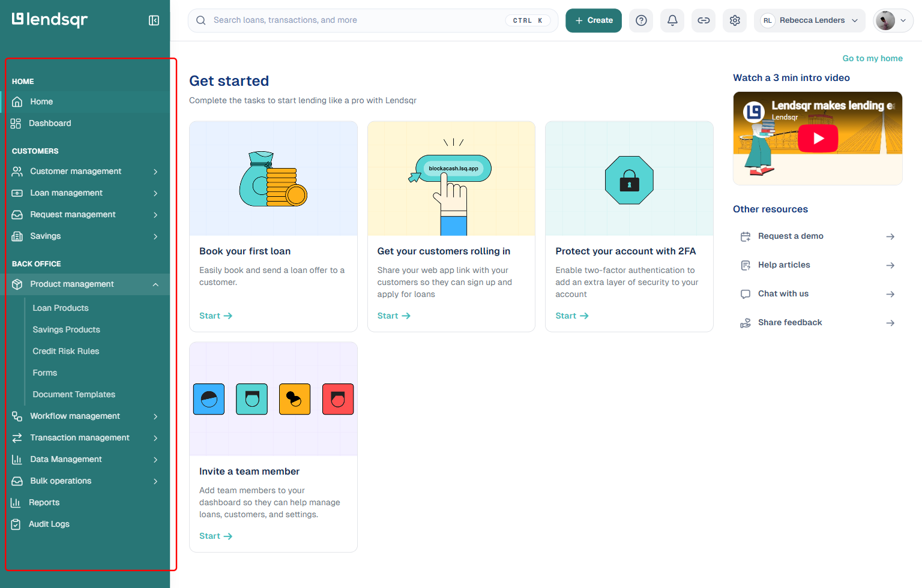Click the Loan management cash icon

click(x=17, y=193)
